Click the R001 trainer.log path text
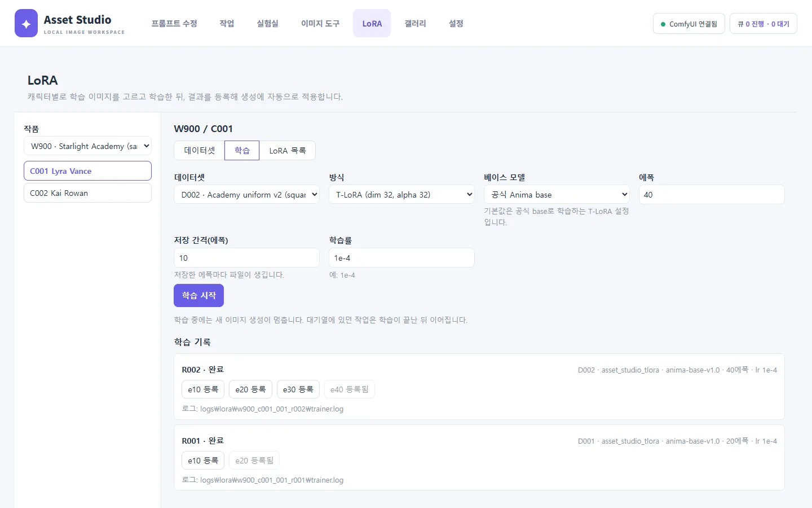Viewport: 812px width, 508px height. pyautogui.click(x=263, y=480)
